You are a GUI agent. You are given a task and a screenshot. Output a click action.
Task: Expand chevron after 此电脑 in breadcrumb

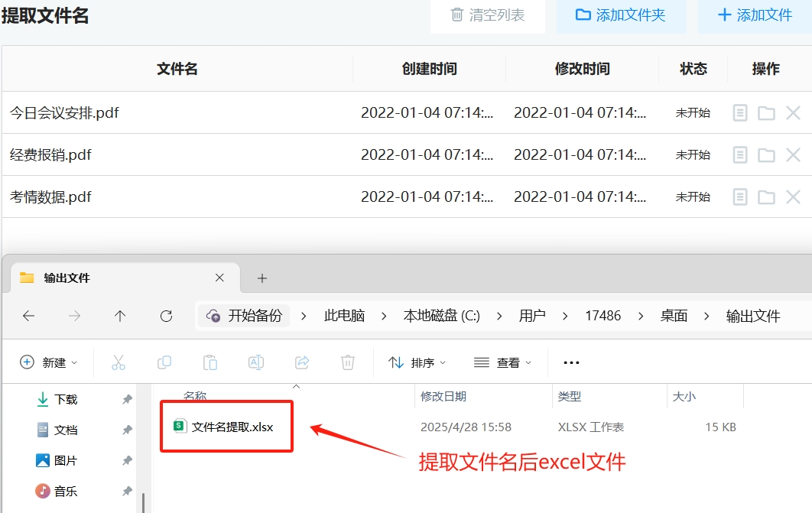click(384, 317)
